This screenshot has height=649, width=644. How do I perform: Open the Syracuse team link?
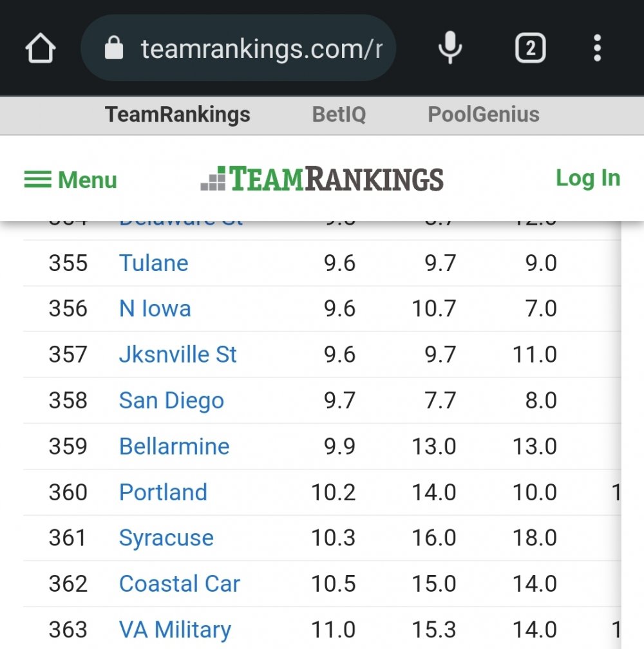tap(166, 538)
